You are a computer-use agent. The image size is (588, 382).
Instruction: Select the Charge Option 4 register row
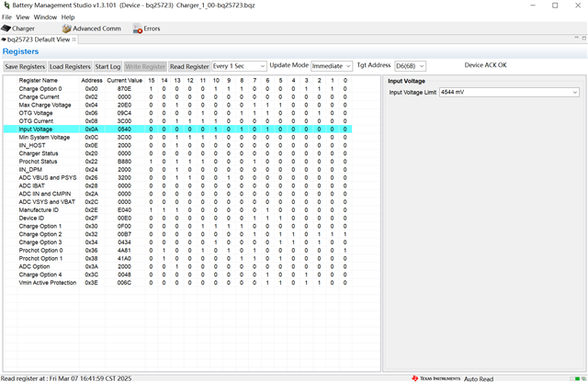[x=177, y=275]
